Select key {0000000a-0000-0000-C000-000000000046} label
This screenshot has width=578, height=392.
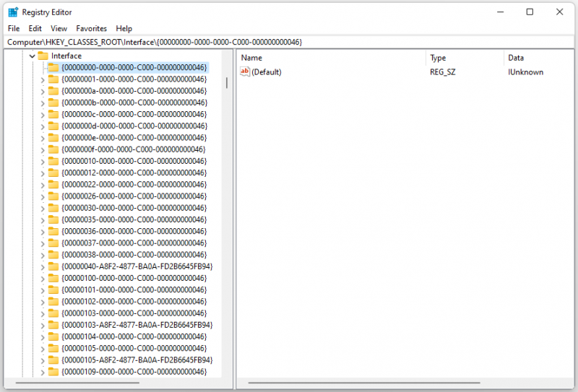coord(134,91)
